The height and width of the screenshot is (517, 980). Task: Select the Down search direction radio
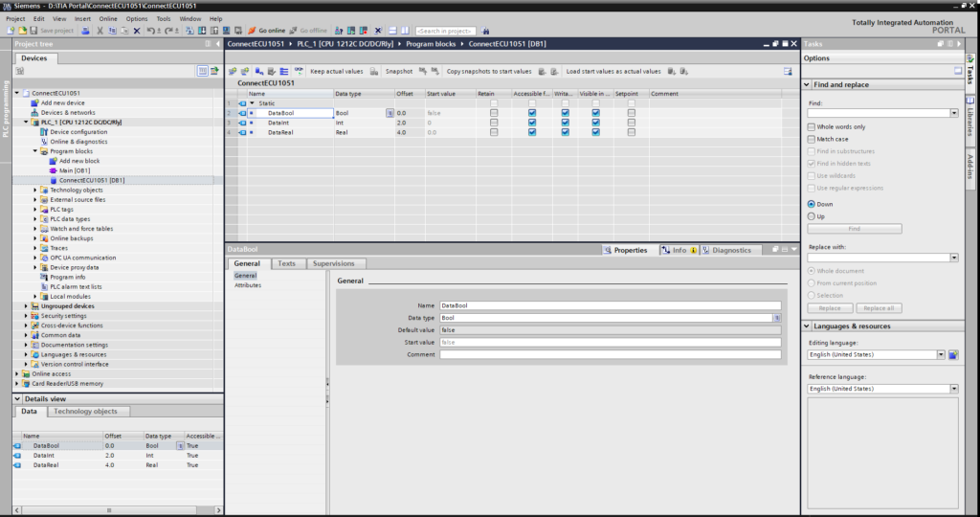[x=812, y=204]
